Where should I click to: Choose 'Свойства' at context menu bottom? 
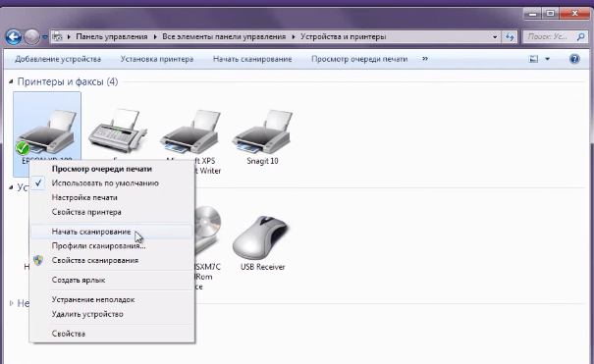point(112,334)
